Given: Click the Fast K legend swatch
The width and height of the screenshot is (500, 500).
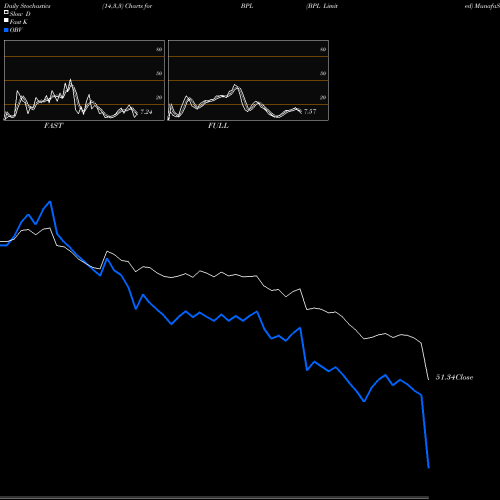Looking at the screenshot, I should 6,20.
